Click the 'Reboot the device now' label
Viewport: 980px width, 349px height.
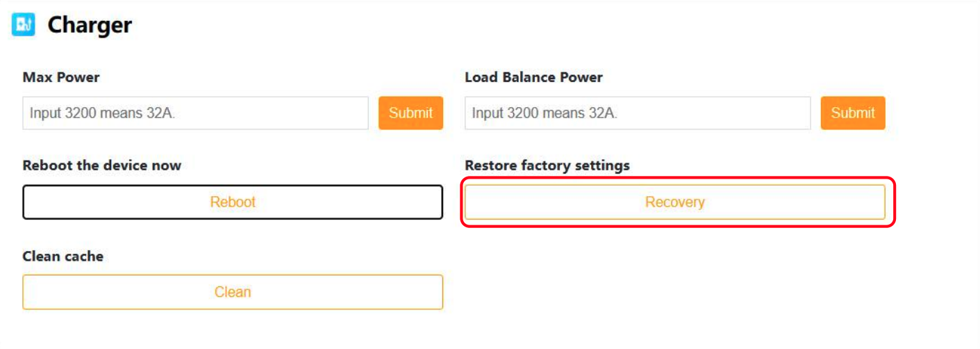tap(101, 165)
